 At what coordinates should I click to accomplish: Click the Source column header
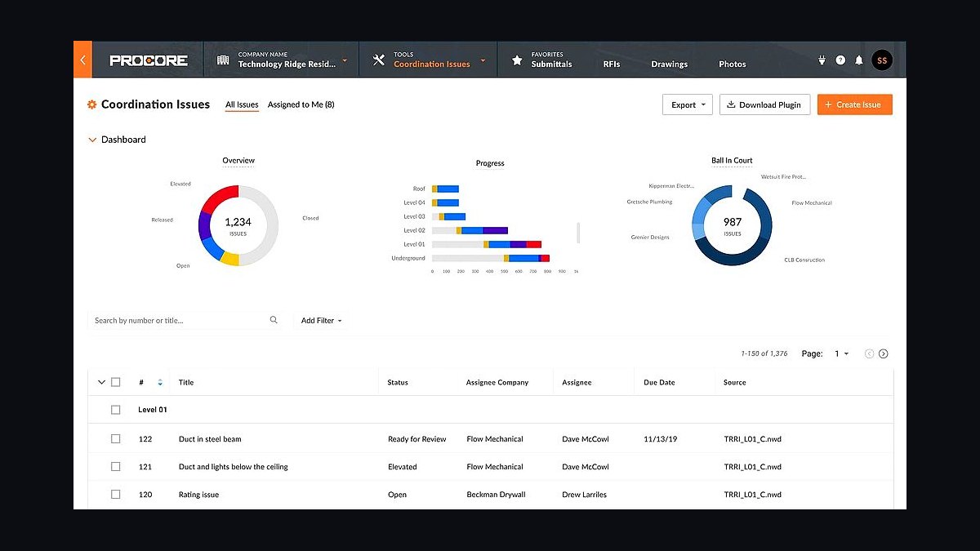tap(735, 382)
